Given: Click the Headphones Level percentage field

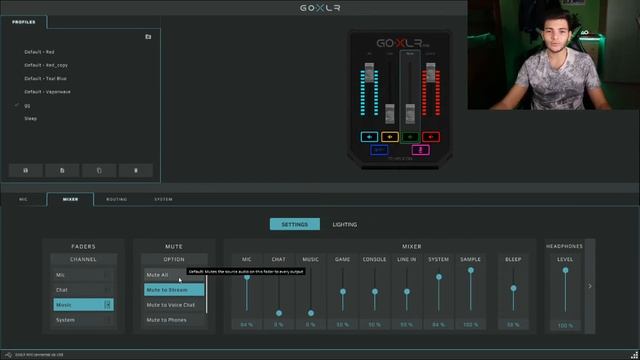Looking at the screenshot, I should (x=565, y=325).
